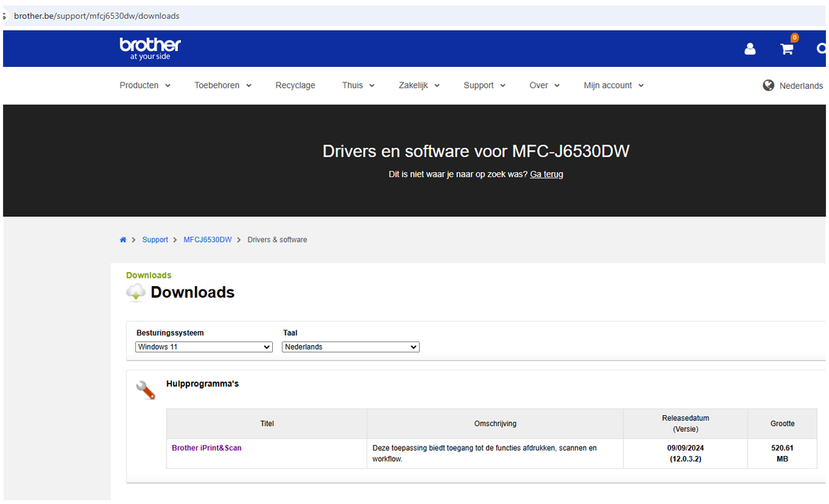Screen dimensions: 829x504
Task: Click the iPrint&Scan description text
Action: click(485, 453)
